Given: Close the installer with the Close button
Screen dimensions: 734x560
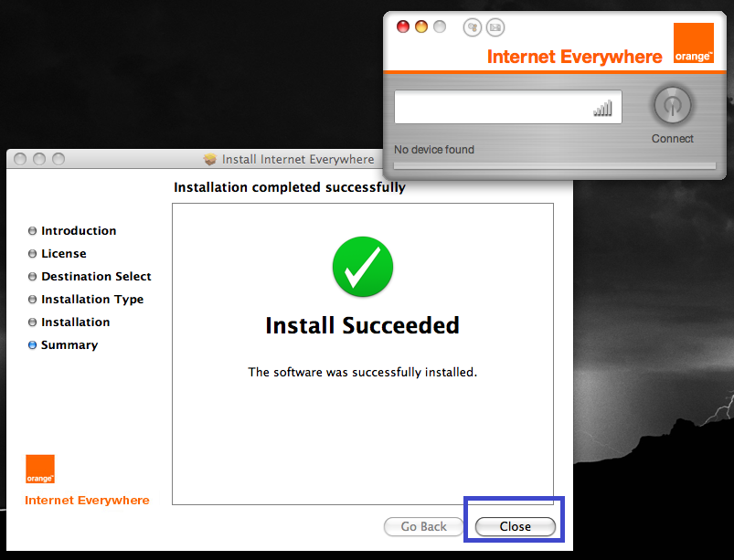Looking at the screenshot, I should (516, 526).
